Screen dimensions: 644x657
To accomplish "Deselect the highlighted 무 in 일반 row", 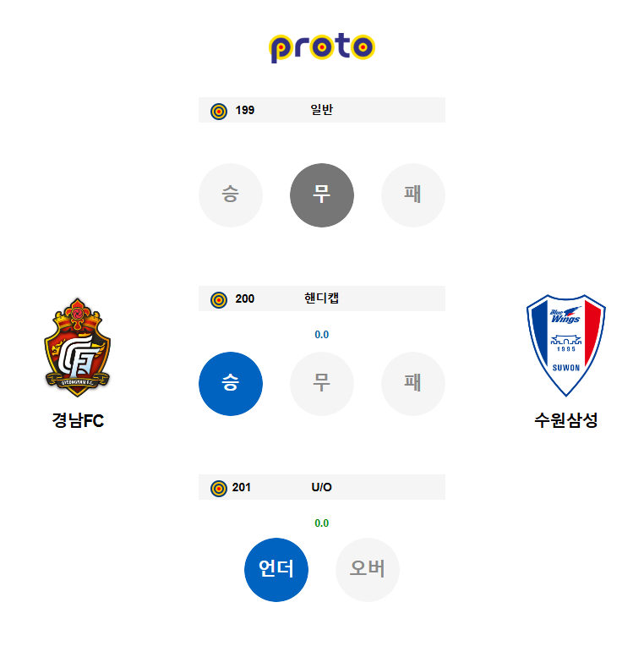I will click(322, 195).
